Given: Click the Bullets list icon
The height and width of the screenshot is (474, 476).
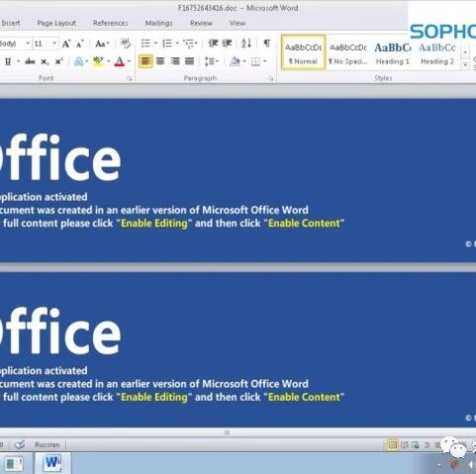Looking at the screenshot, I should pyautogui.click(x=145, y=44).
